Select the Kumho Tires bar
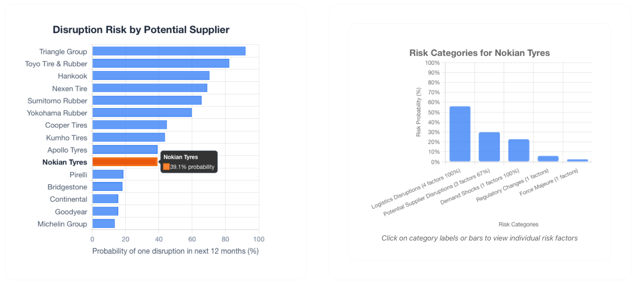The image size is (644, 284). click(128, 137)
